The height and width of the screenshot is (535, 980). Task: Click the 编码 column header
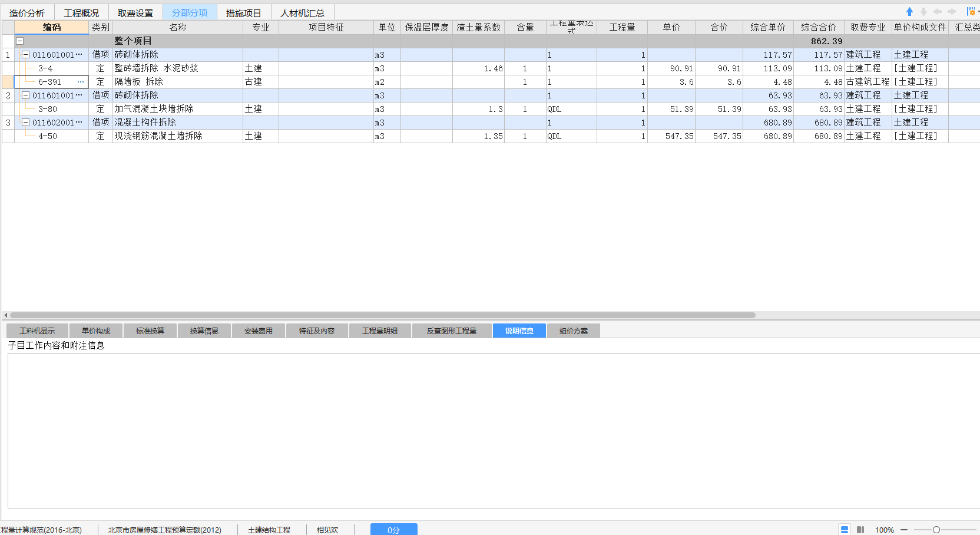pos(52,27)
